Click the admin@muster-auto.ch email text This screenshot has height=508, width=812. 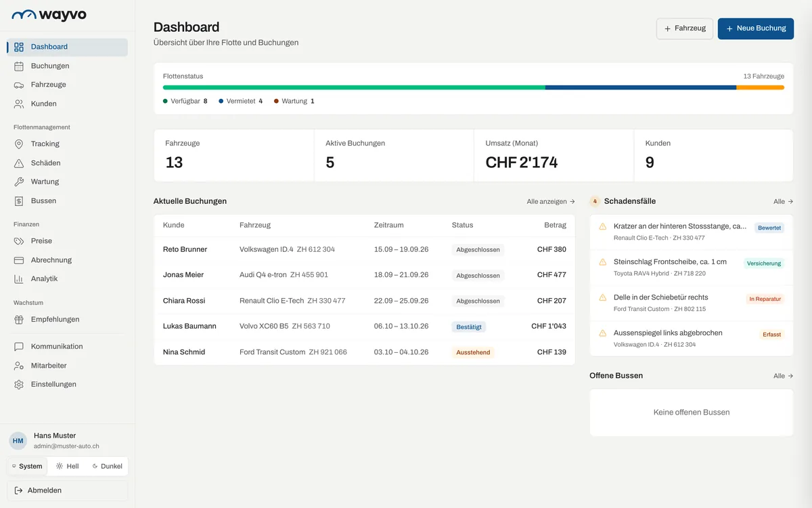(66, 446)
